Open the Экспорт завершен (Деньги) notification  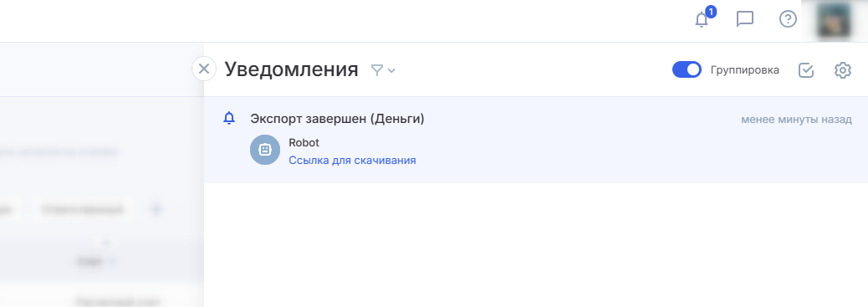pyautogui.click(x=337, y=119)
